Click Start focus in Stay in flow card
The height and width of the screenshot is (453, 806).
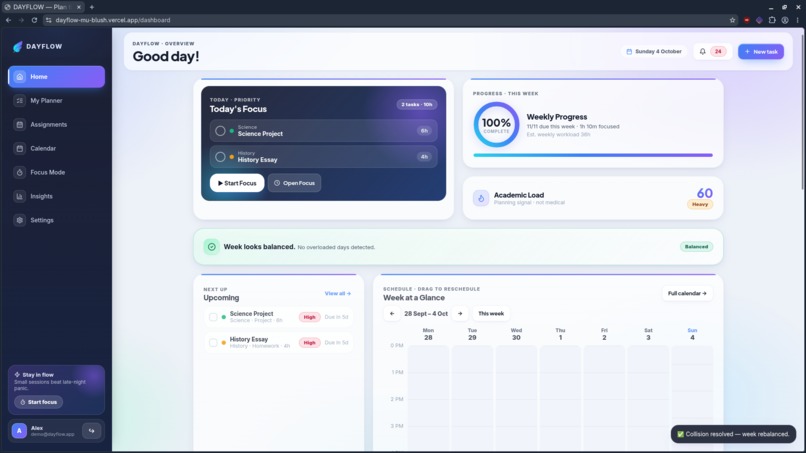tap(39, 402)
